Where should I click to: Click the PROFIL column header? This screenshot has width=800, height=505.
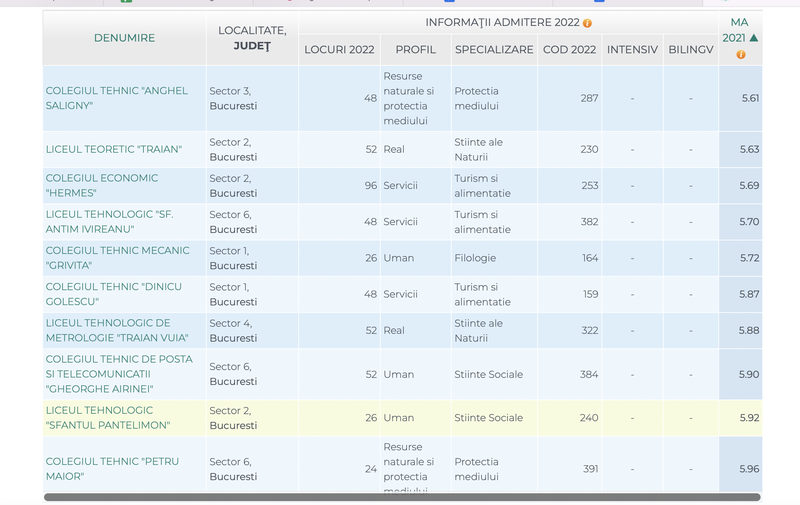point(415,49)
